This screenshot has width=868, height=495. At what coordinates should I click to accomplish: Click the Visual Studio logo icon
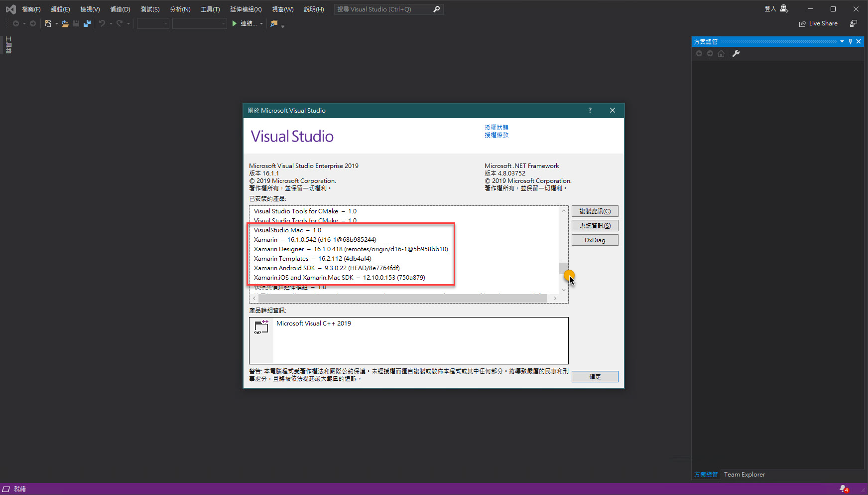tap(10, 9)
